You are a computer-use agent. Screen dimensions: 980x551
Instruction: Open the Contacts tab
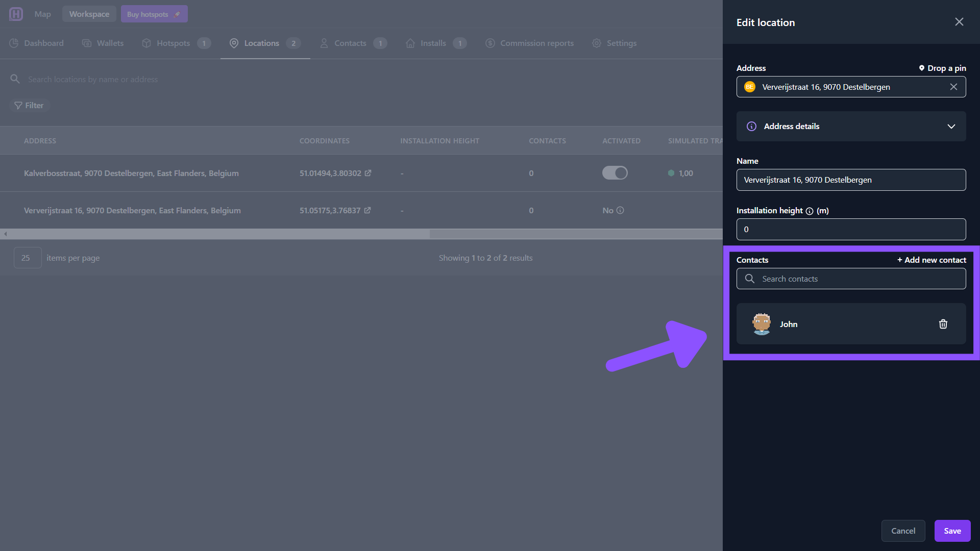point(353,43)
